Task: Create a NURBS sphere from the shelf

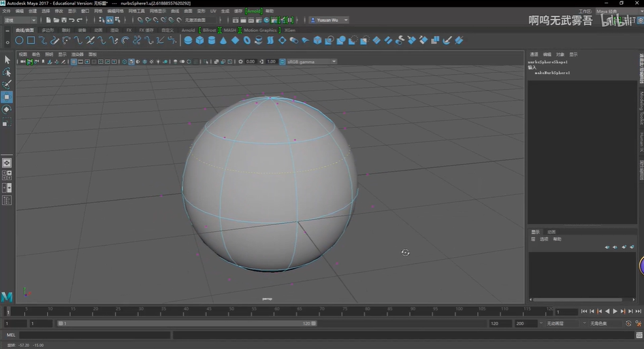Action: pos(188,40)
